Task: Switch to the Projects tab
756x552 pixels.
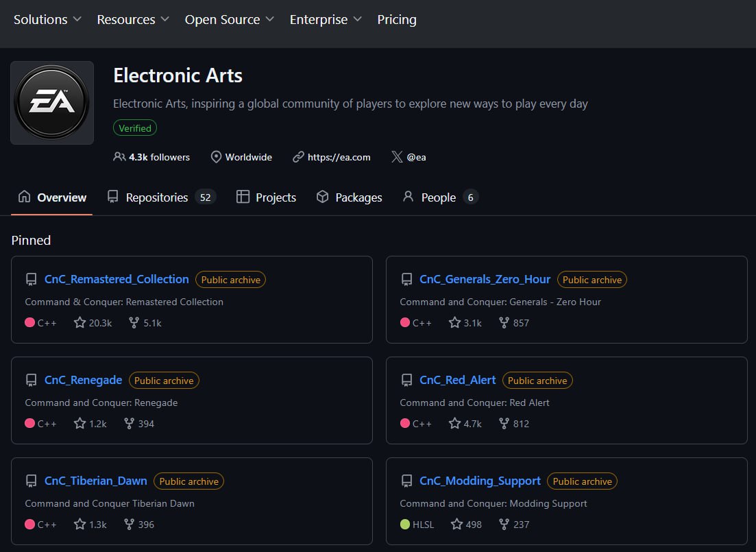Action: (x=266, y=197)
